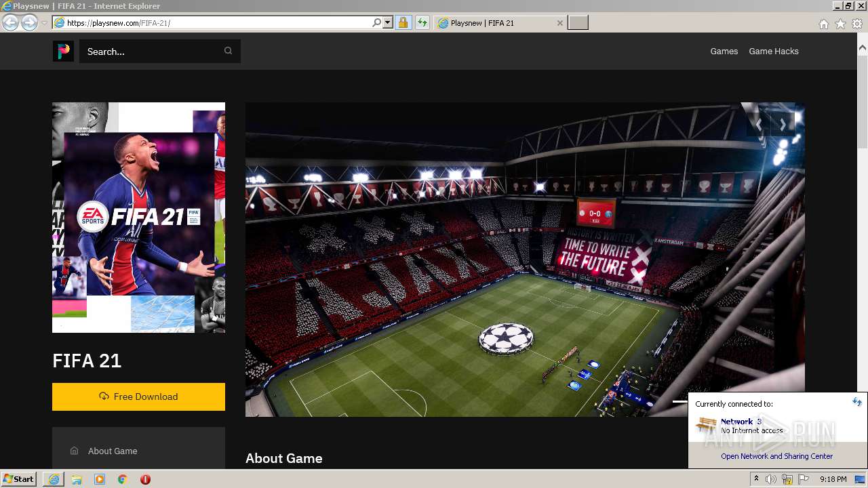Screen dimensions: 868x488
Task: Open Favorites with the star icon
Action: click(840, 24)
